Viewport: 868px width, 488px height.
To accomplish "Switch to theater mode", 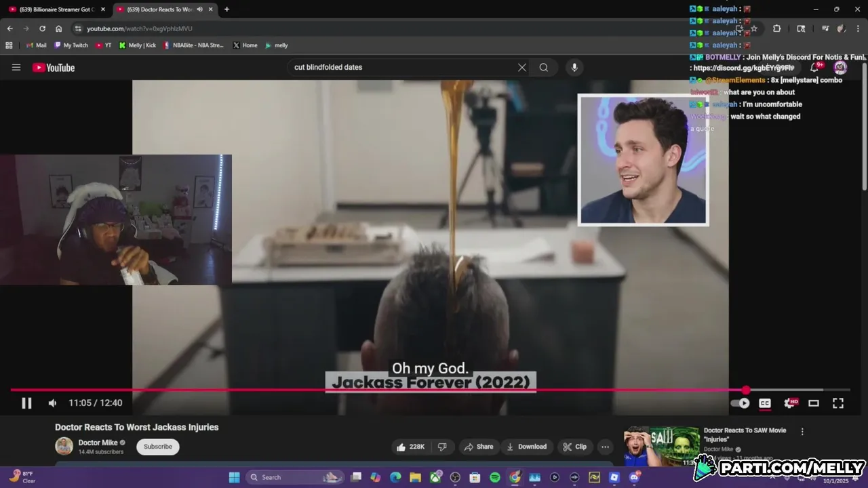I will pos(814,403).
